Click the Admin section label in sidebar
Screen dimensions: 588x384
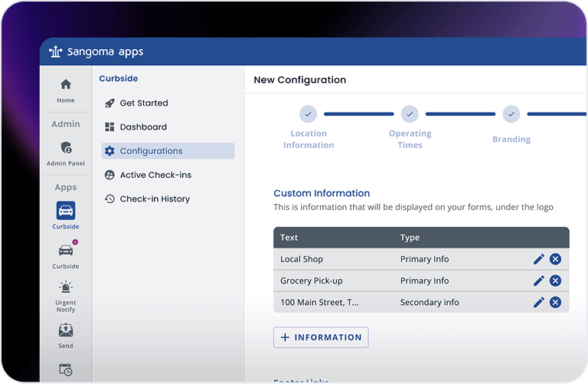pyautogui.click(x=66, y=124)
